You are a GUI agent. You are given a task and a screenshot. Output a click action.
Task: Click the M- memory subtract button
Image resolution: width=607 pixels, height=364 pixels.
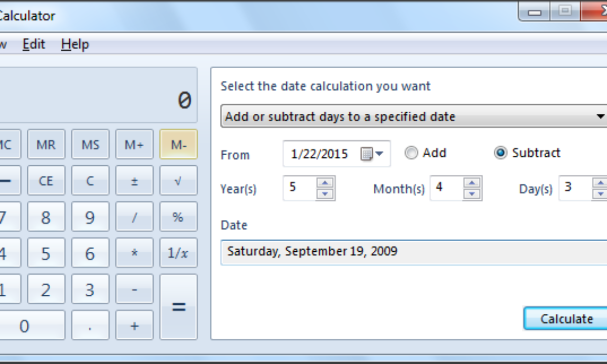click(x=178, y=145)
